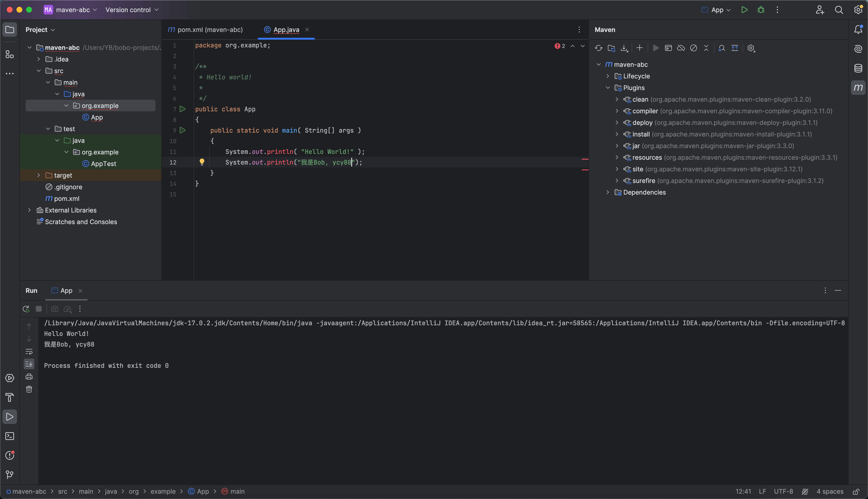The height and width of the screenshot is (499, 868).
Task: Toggle the Project tool window folder icon
Action: [x=10, y=30]
